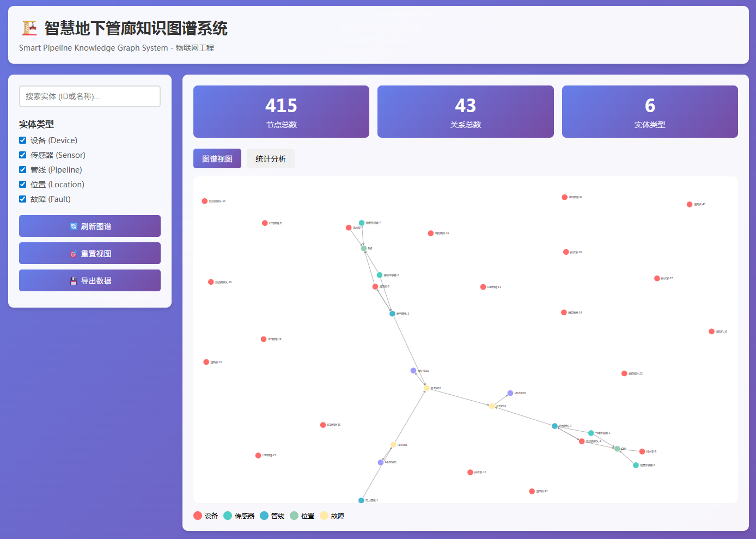This screenshot has height=539, width=756.
Task: Select the FLT0003 fault node
Action: tap(492, 406)
